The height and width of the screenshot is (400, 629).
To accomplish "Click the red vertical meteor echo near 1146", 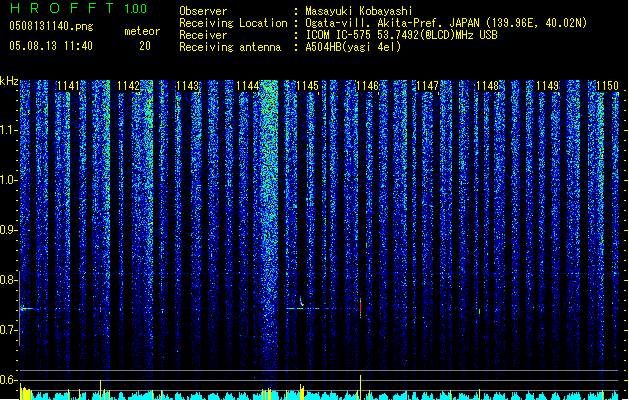I will [x=361, y=308].
